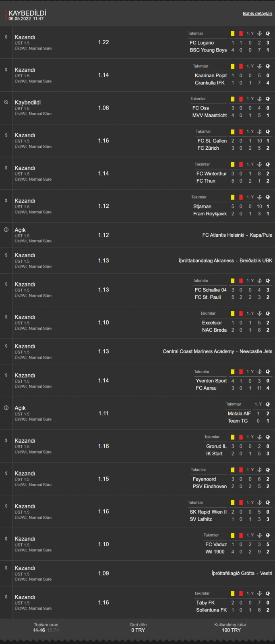The width and height of the screenshot is (275, 644).
Task: Click the KAYBEDİLDİ coupon header title
Action: coord(27,13)
